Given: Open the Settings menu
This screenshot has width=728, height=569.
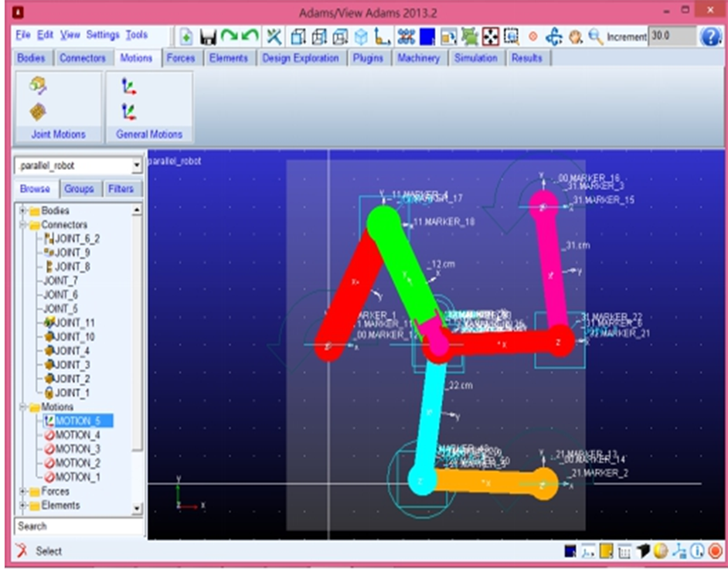Looking at the screenshot, I should click(103, 36).
